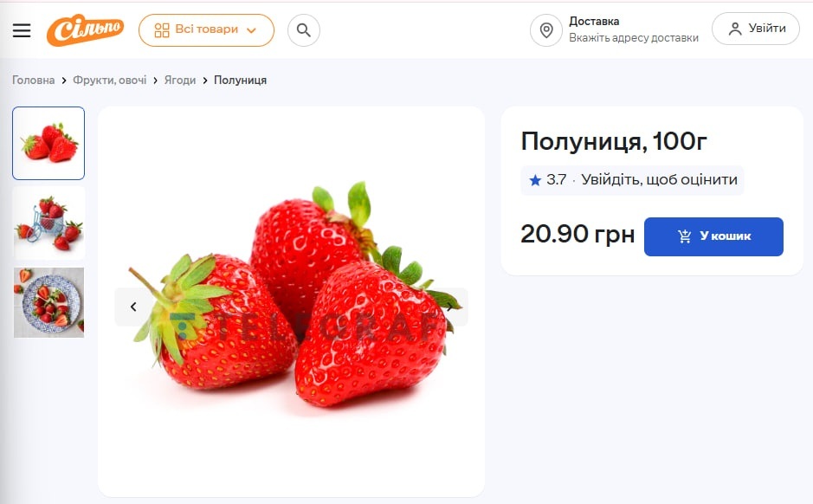The width and height of the screenshot is (813, 504).
Task: Click the Сільпо logo
Action: tap(85, 30)
